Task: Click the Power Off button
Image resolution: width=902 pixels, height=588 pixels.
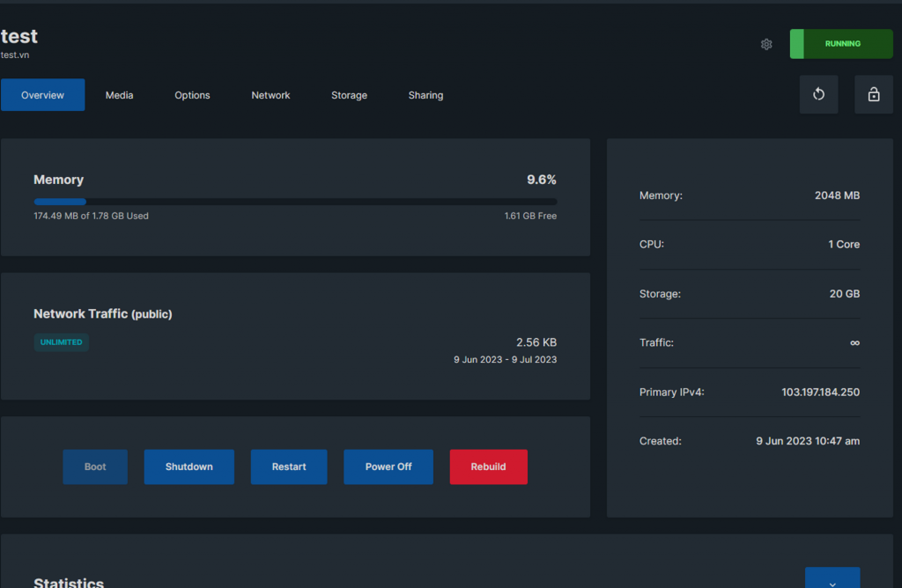Action: pyautogui.click(x=388, y=467)
